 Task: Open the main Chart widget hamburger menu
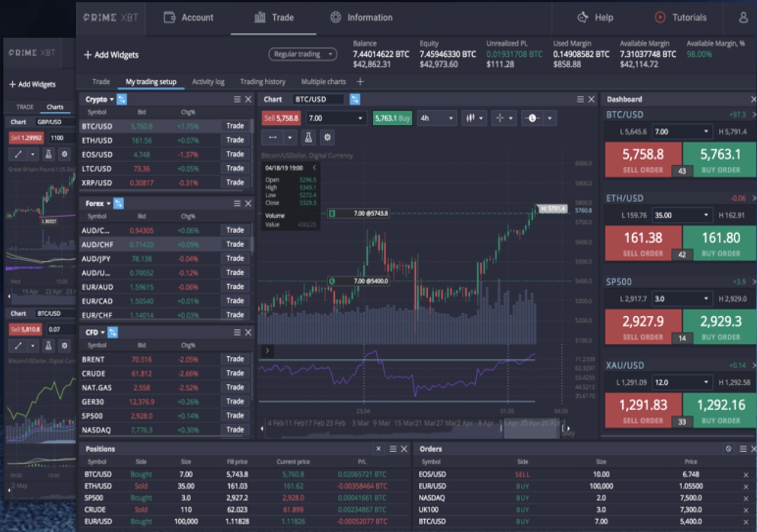(x=580, y=100)
